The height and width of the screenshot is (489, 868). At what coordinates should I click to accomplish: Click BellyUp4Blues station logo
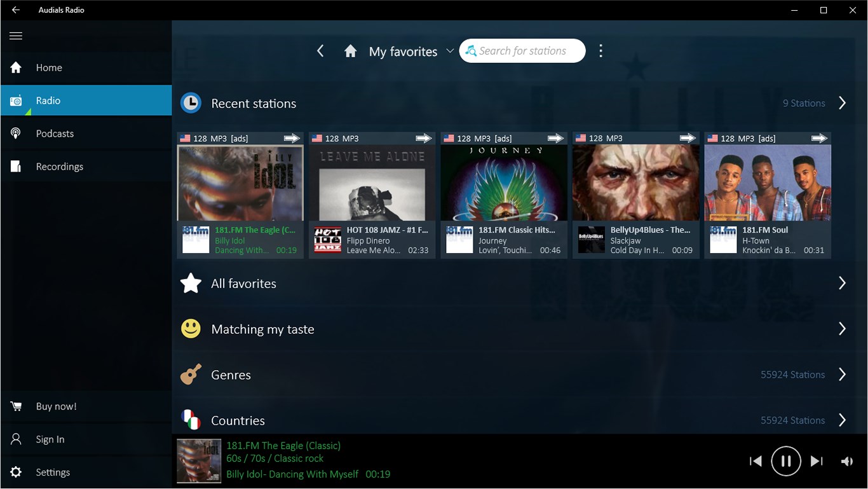pos(592,240)
